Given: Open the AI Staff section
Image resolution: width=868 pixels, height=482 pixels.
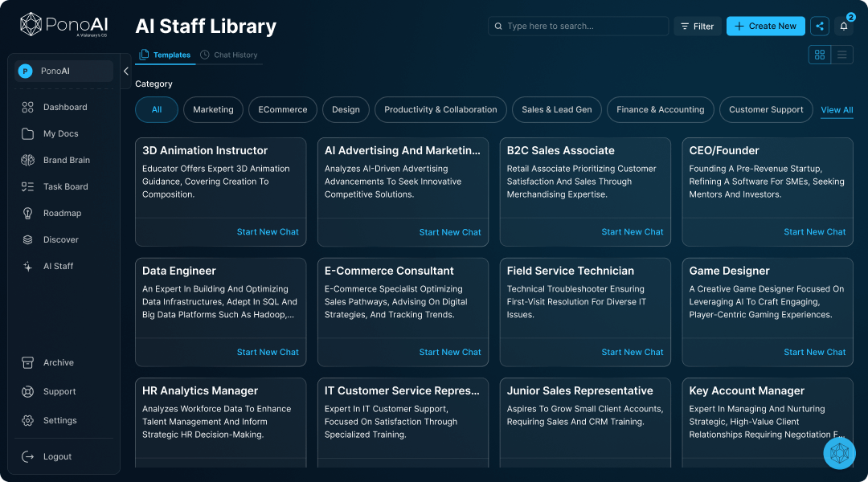Looking at the screenshot, I should coord(59,266).
